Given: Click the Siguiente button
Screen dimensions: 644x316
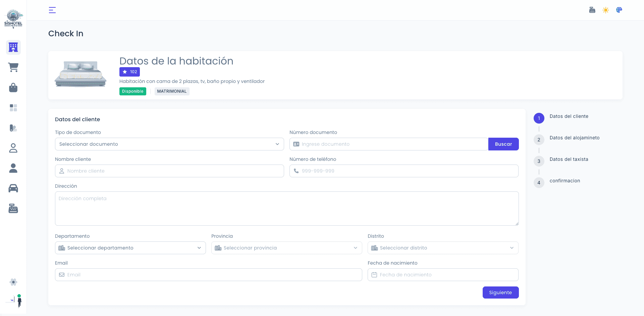Looking at the screenshot, I should [500, 292].
